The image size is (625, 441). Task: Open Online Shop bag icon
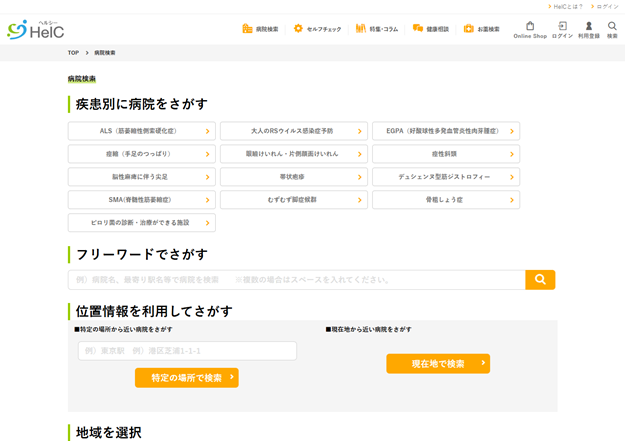click(x=530, y=26)
